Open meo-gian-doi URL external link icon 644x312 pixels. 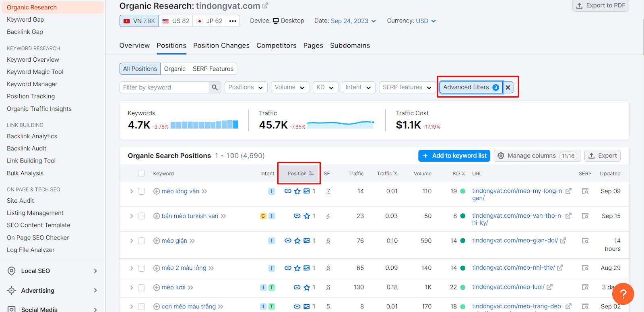click(563, 241)
